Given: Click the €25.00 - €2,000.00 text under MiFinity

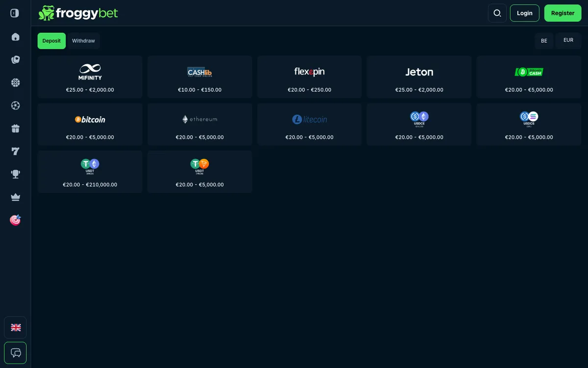Looking at the screenshot, I should 90,90.
